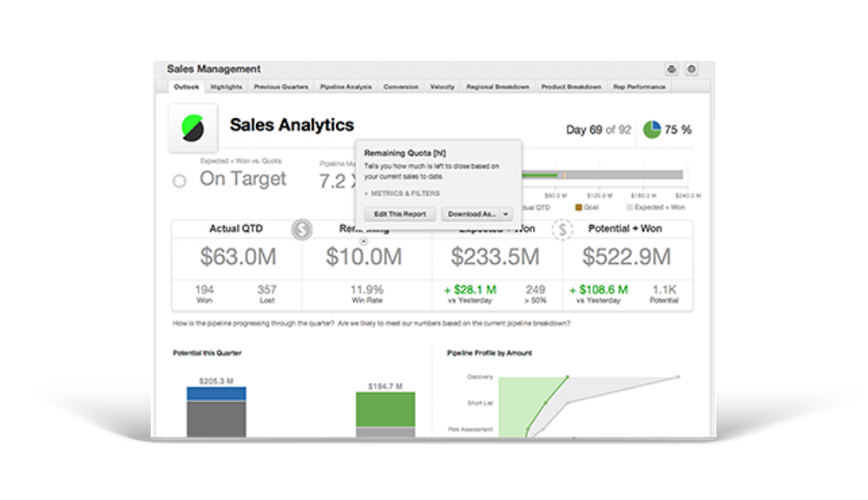Viewport: 868px width, 500px height.
Task: Click the blue segment of the $205.3 M bar
Action: tap(216, 394)
